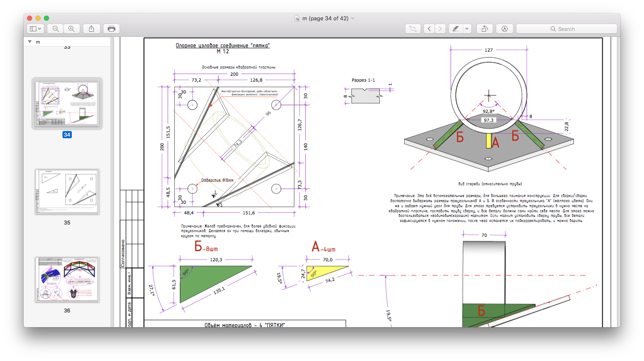Image resolution: width=644 pixels, height=361 pixels.
Task: Select the Highlight pen tool
Action: click(x=456, y=29)
